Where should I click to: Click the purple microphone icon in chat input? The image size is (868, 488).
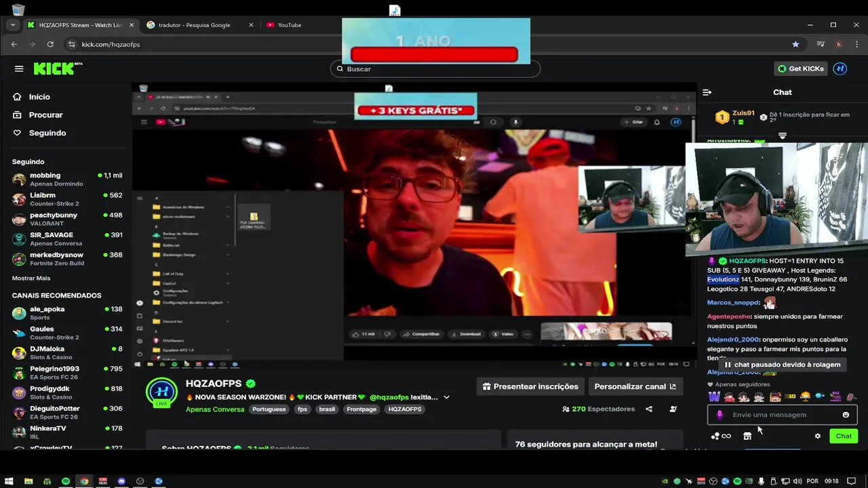(x=719, y=415)
